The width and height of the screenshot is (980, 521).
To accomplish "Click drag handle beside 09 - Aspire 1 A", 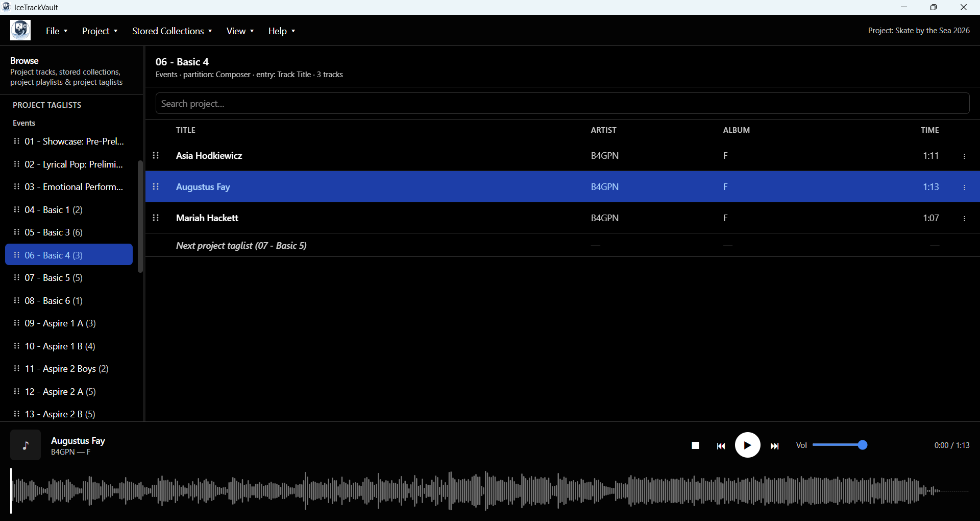I will coord(17,323).
